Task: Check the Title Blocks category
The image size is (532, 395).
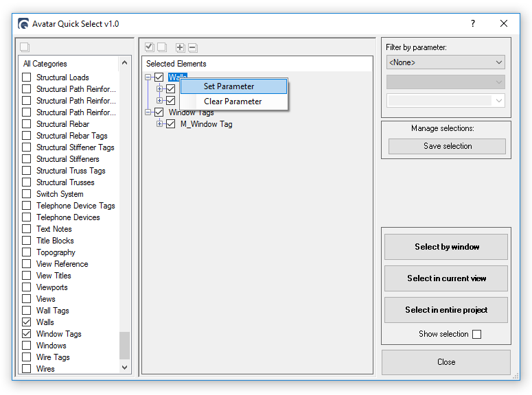Action: click(27, 241)
